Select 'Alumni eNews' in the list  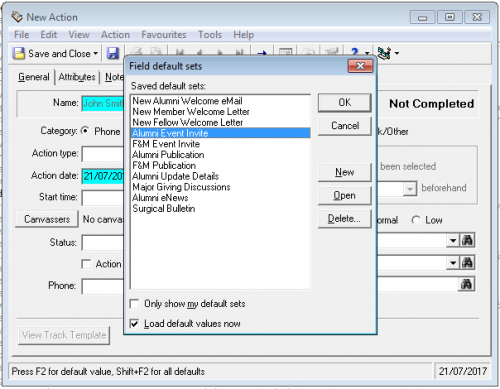[220, 198]
